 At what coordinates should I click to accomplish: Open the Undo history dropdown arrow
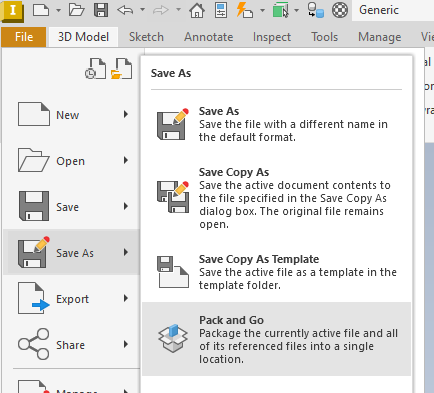[x=142, y=10]
